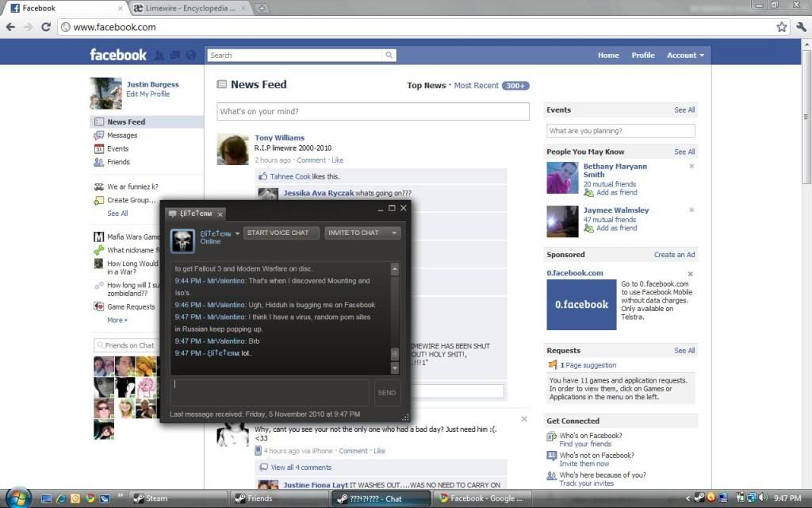Click the Send button in chat
Image resolution: width=812 pixels, height=508 pixels.
386,393
